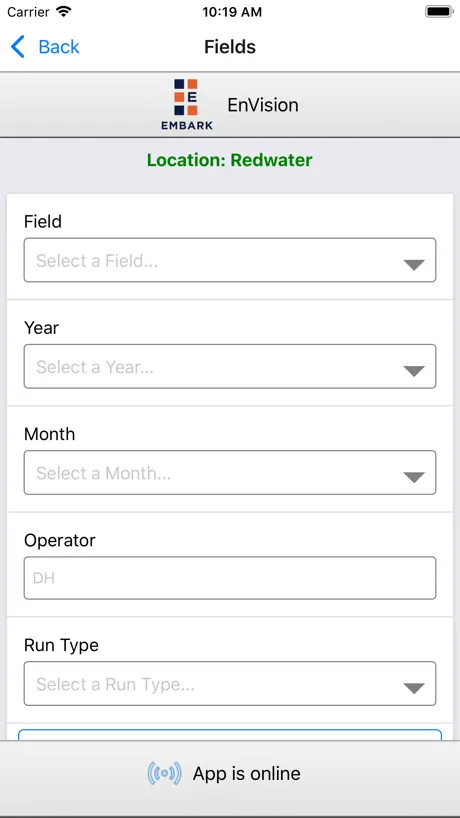The height and width of the screenshot is (818, 460).
Task: Click the Embark logo icon
Action: (186, 104)
